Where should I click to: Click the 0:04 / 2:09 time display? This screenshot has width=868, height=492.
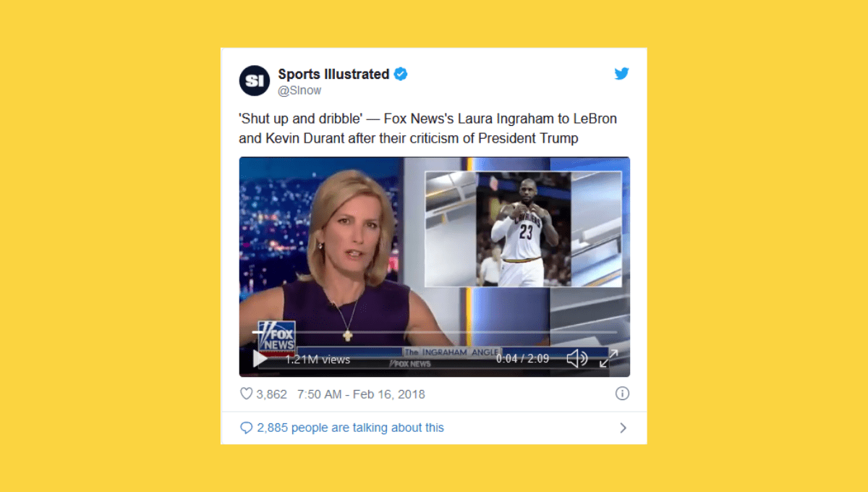(x=522, y=358)
